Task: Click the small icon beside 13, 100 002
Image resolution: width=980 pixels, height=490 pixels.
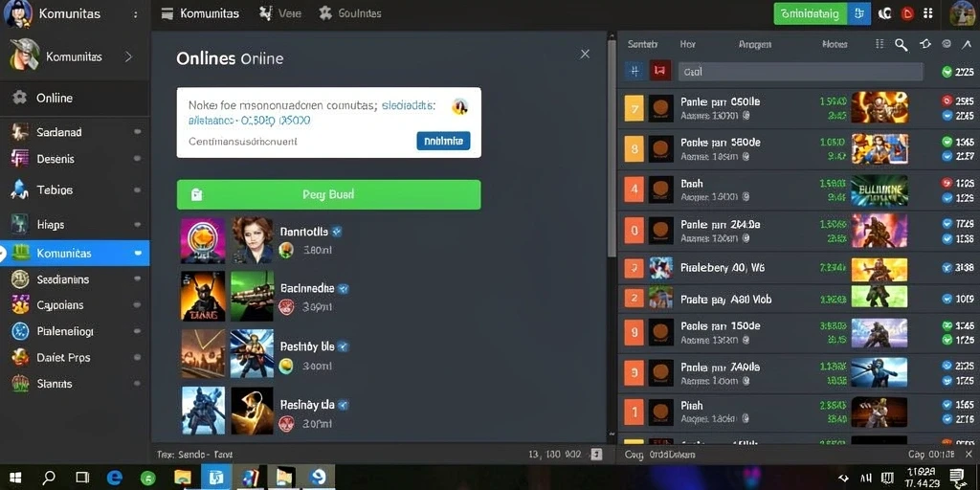Action: pyautogui.click(x=596, y=455)
